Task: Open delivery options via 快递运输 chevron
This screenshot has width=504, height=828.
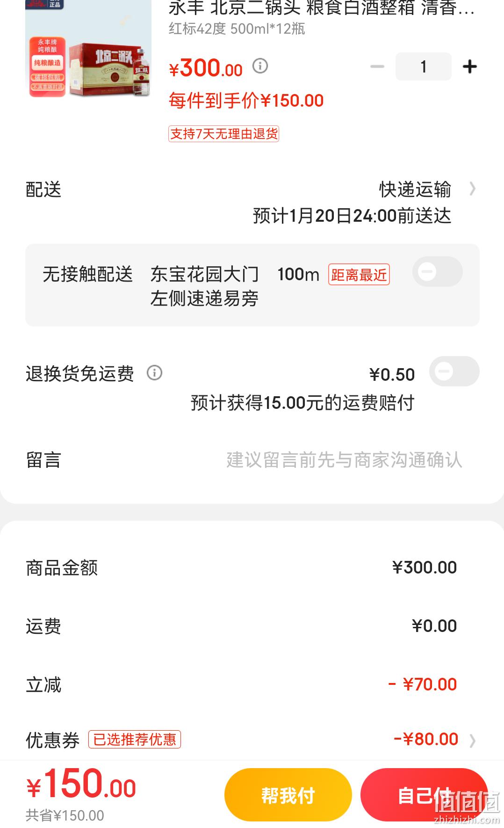Action: (472, 189)
